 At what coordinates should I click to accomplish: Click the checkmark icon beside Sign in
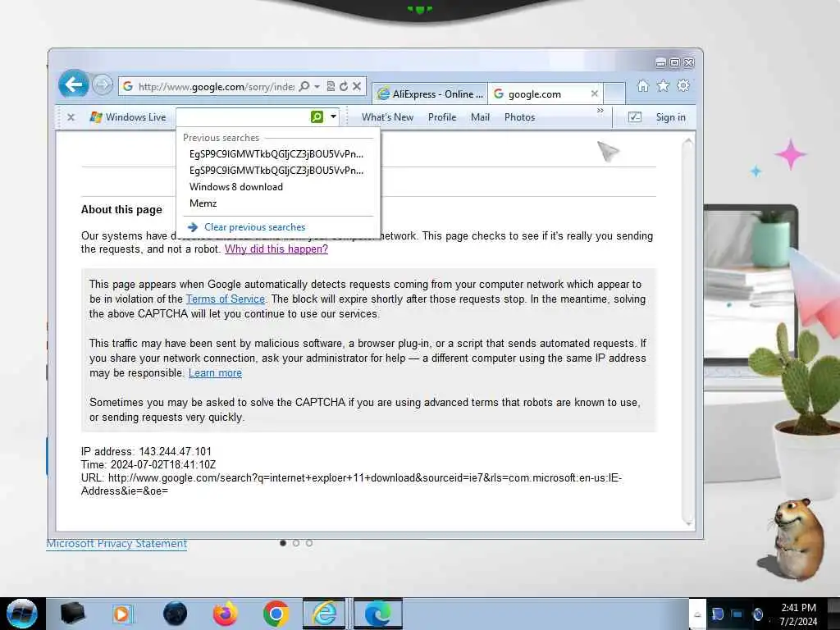[634, 116]
